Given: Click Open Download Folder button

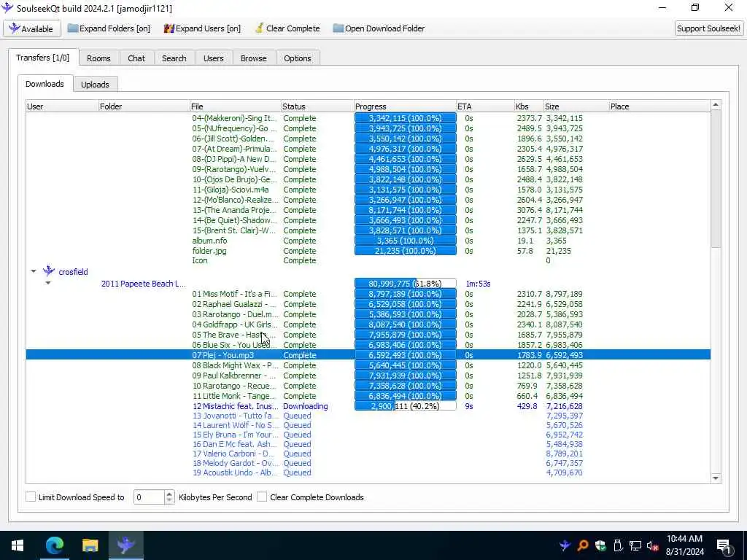Looking at the screenshot, I should pos(379,28).
